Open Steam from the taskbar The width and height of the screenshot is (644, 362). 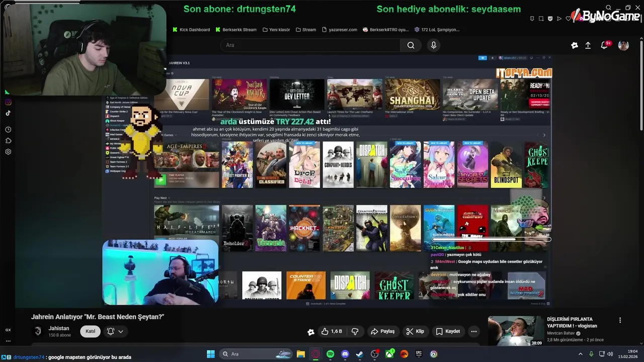[x=360, y=354]
